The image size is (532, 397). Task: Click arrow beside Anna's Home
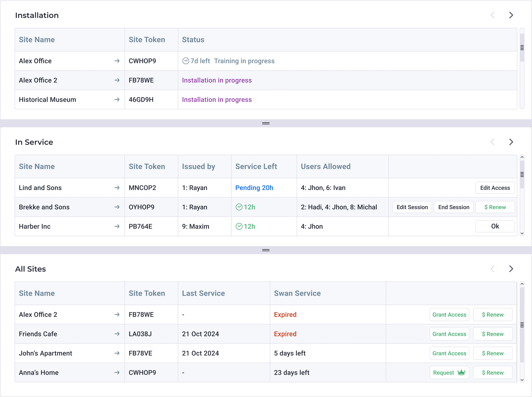pyautogui.click(x=117, y=372)
